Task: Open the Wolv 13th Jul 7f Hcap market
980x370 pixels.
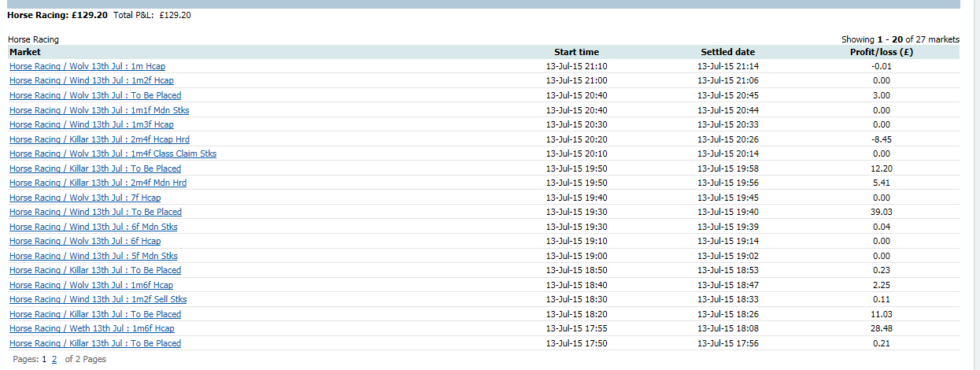Action: pos(85,198)
